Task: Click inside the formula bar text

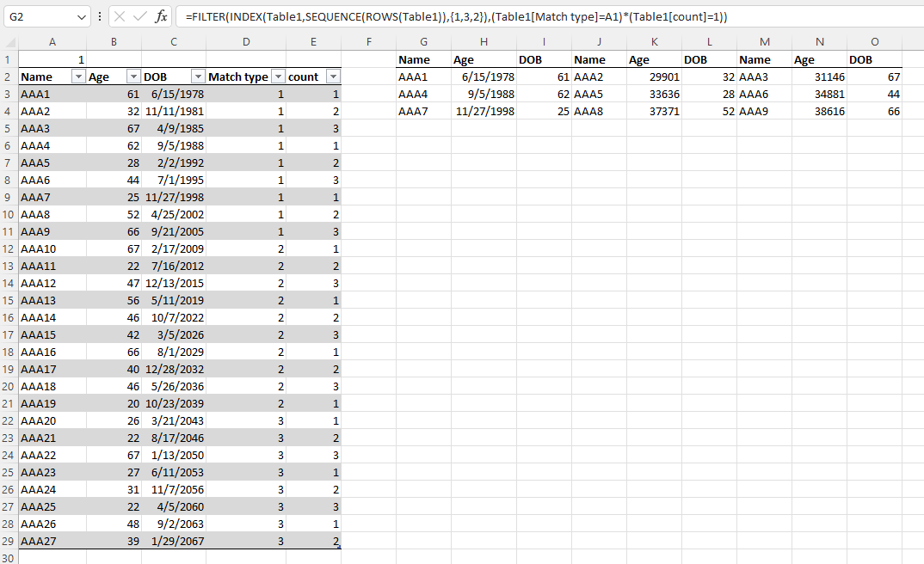Action: tap(456, 16)
